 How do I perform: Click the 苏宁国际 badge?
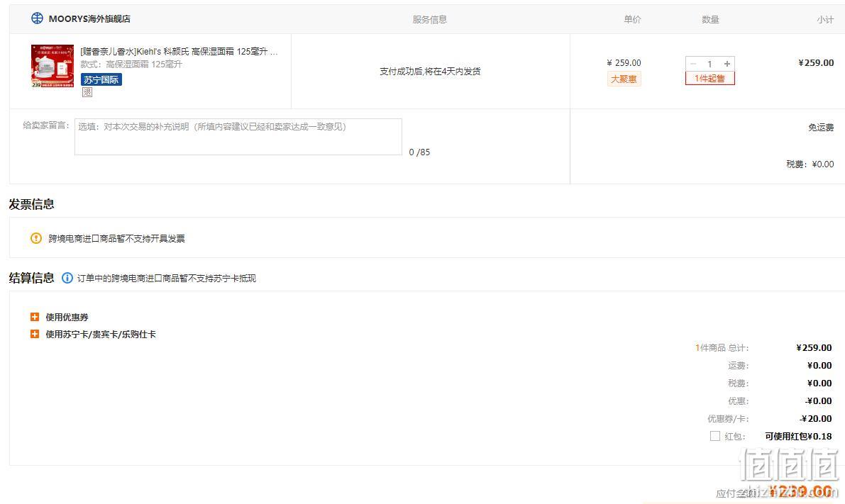pos(101,79)
